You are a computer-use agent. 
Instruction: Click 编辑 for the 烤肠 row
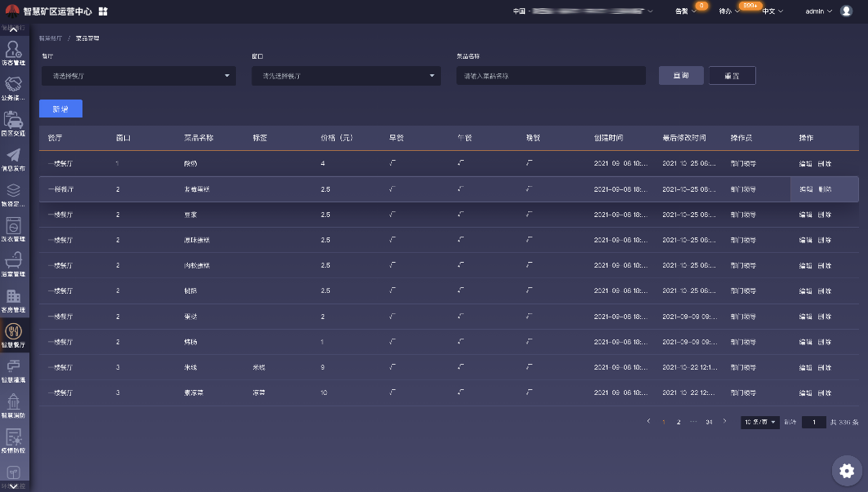(x=805, y=342)
